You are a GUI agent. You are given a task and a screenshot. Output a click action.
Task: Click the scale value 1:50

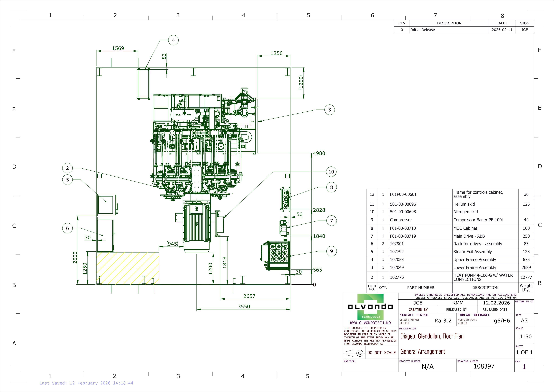point(525,337)
